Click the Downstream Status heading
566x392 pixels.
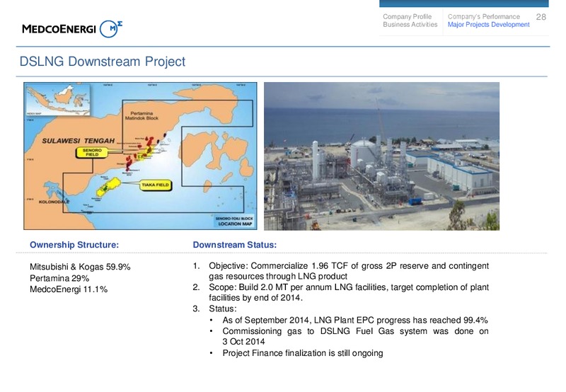point(235,245)
